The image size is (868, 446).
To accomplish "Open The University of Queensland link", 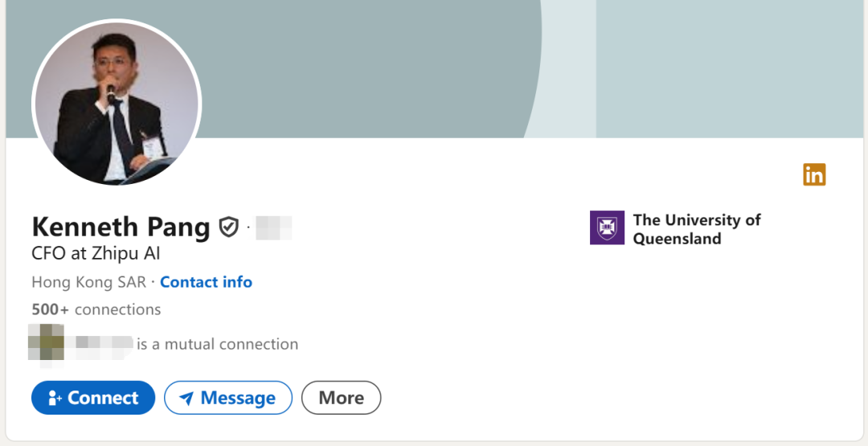I will tap(696, 229).
